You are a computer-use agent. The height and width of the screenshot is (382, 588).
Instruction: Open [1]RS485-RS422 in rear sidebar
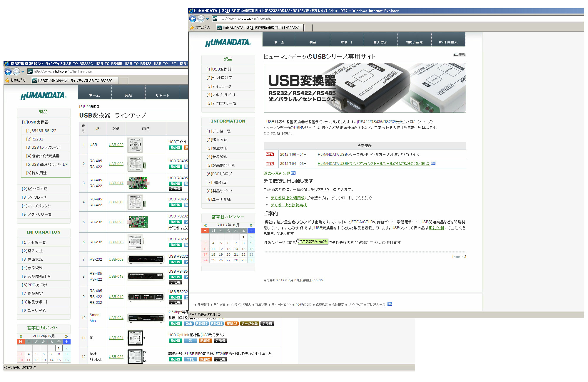point(41,131)
